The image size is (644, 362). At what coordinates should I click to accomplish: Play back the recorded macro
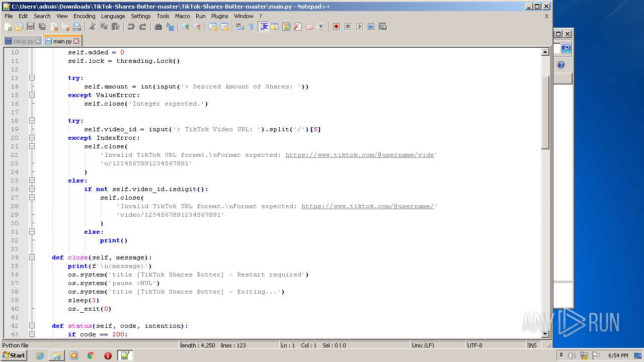pos(359,27)
